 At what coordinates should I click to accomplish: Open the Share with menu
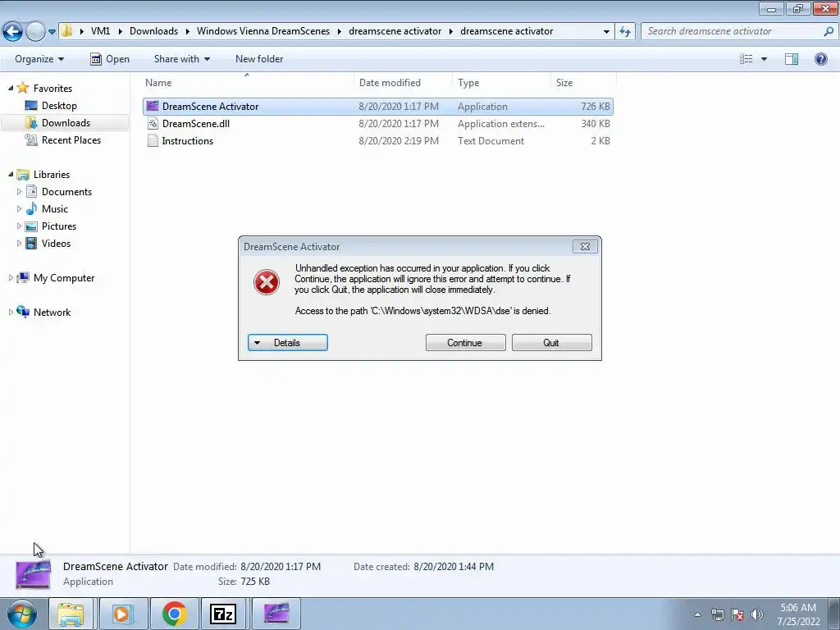point(181,59)
